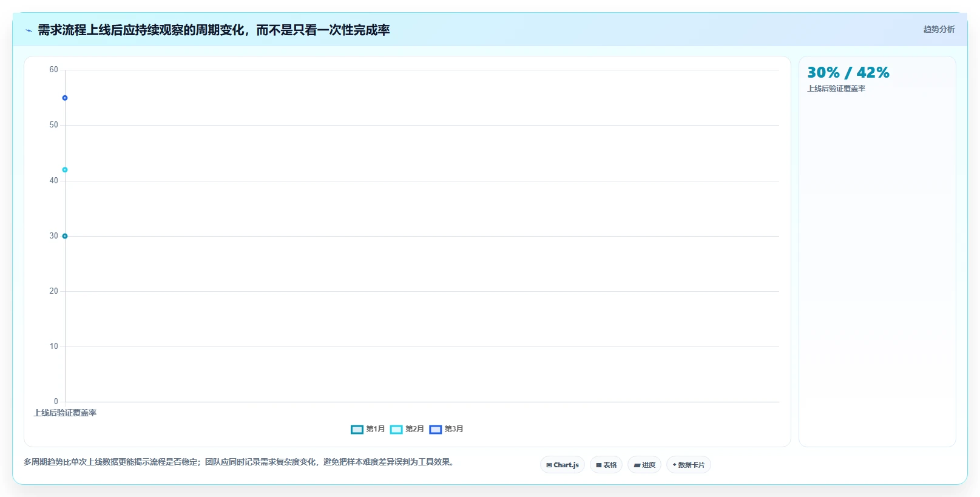
Task: Click the 表格 chip icon
Action: (x=599, y=465)
